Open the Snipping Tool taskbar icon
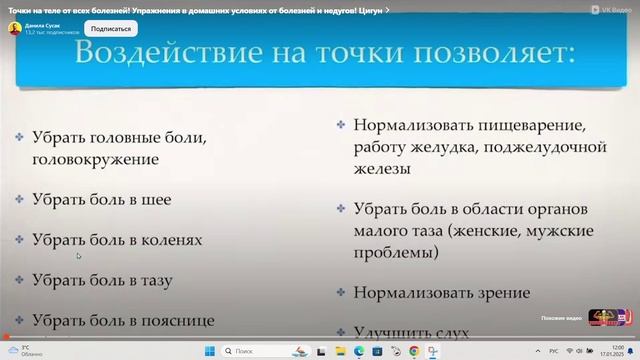This screenshot has width=640, height=360. 433,351
